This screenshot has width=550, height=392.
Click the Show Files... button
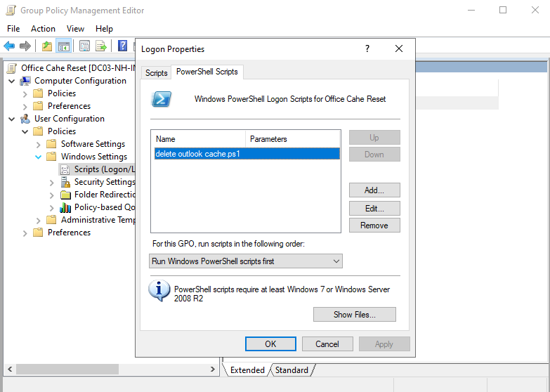click(354, 315)
